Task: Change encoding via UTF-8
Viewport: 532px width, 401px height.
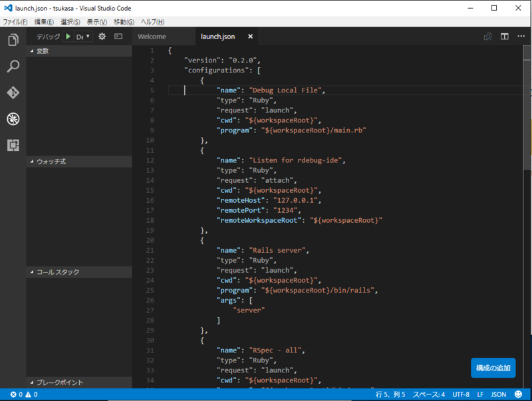Action: [x=461, y=394]
